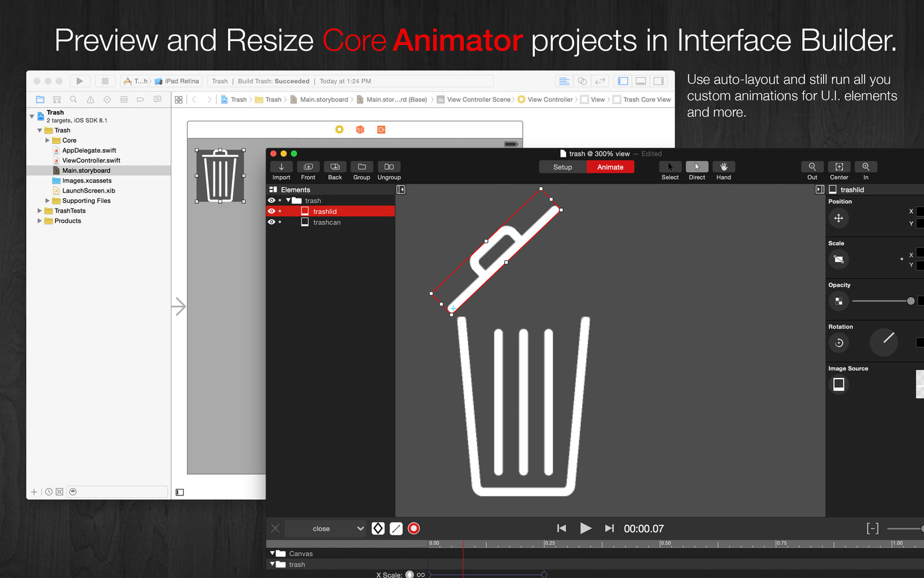This screenshot has height=578, width=924.
Task: Collapse the Trash project root
Action: (x=32, y=116)
